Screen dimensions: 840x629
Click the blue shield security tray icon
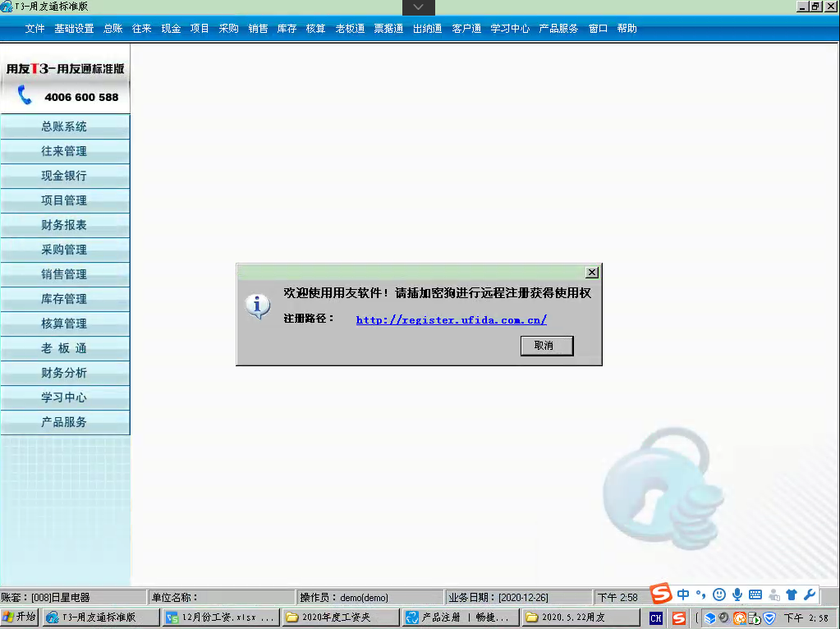[x=769, y=618]
